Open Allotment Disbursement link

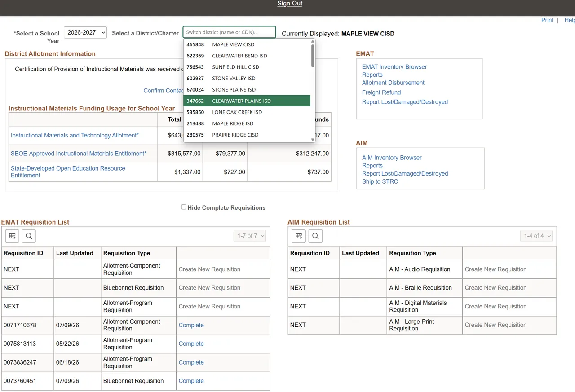[393, 83]
